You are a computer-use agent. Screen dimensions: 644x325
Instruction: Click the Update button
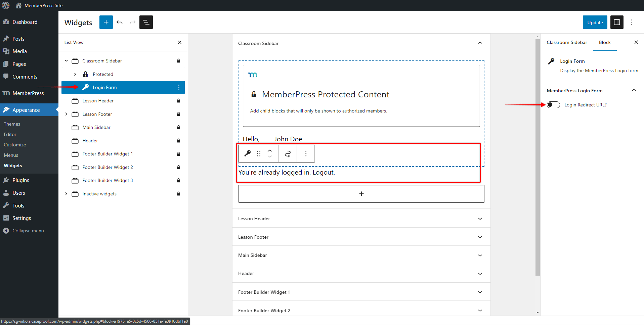[595, 22]
